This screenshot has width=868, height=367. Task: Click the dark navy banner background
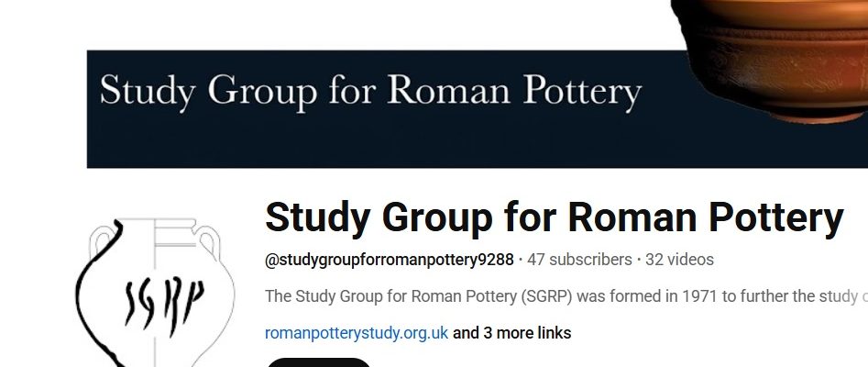pyautogui.click(x=367, y=142)
